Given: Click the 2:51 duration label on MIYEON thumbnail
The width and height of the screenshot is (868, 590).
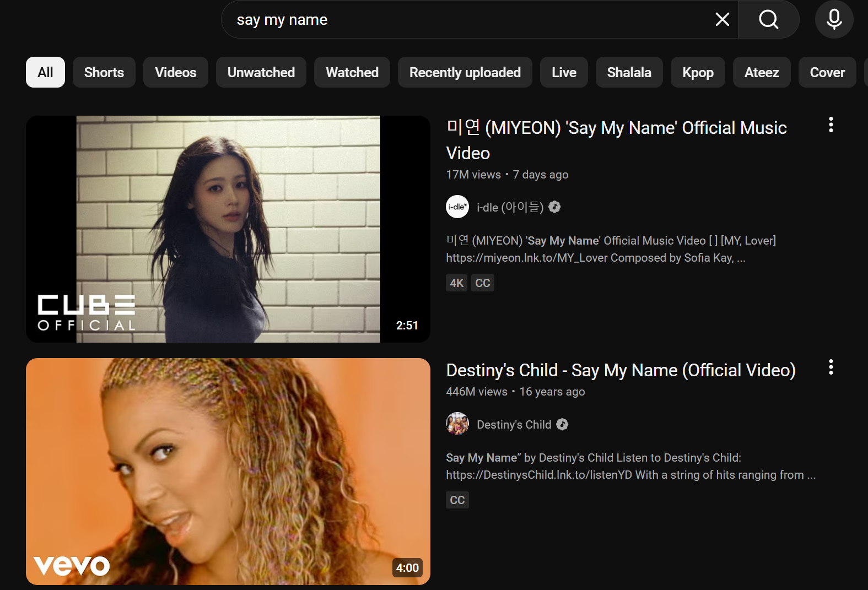Looking at the screenshot, I should click(407, 326).
